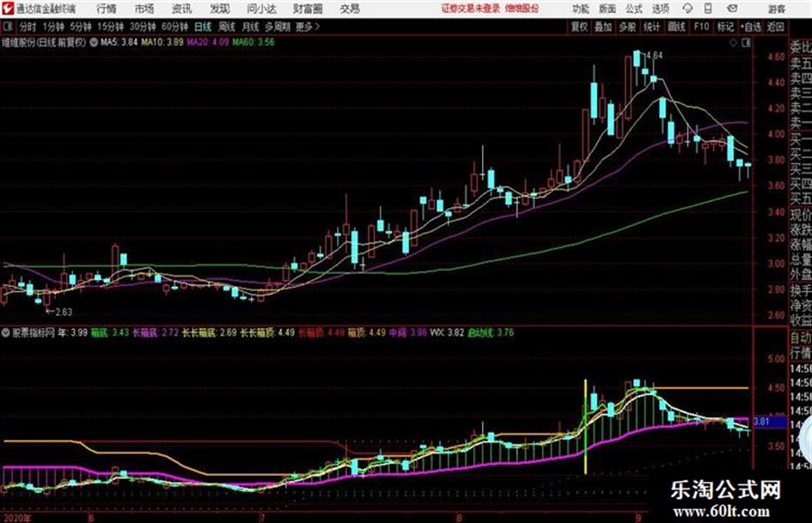Select the 日线 period tab
The width and height of the screenshot is (812, 523).
(203, 27)
